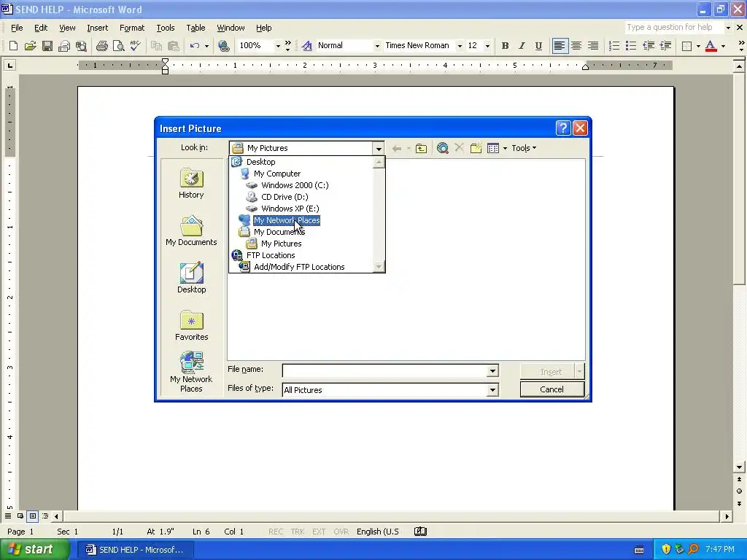Apply the red Font Color swatch

(x=711, y=46)
